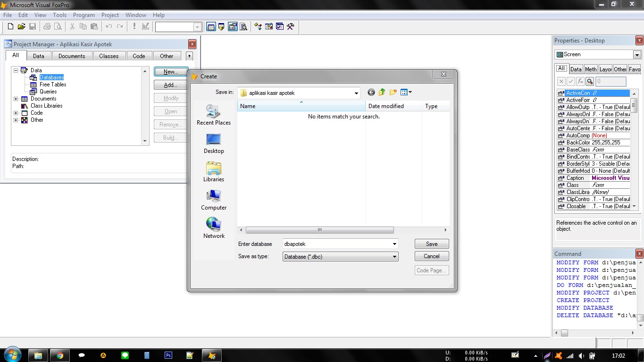
Task: Click the zoom magnifier icon in Properties panel
Action: point(590,82)
